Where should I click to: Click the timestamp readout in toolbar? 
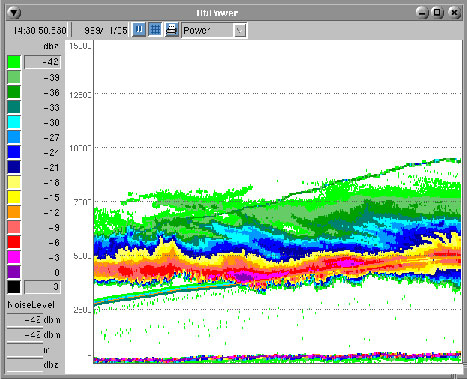tap(39, 31)
